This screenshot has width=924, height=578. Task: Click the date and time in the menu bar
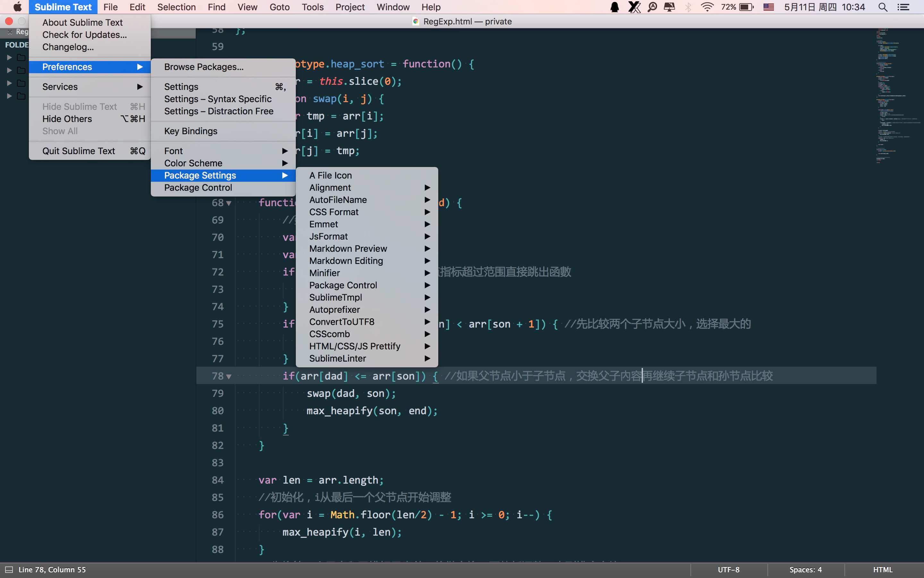coord(825,7)
